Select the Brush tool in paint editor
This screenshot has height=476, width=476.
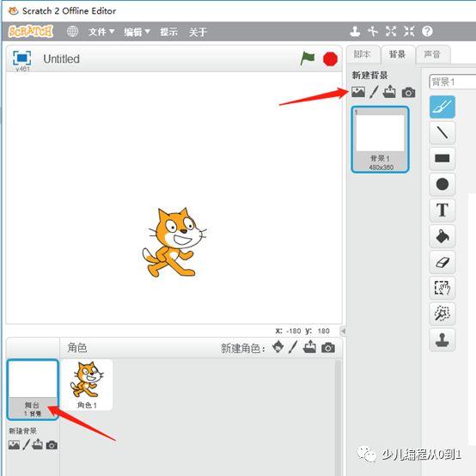442,107
